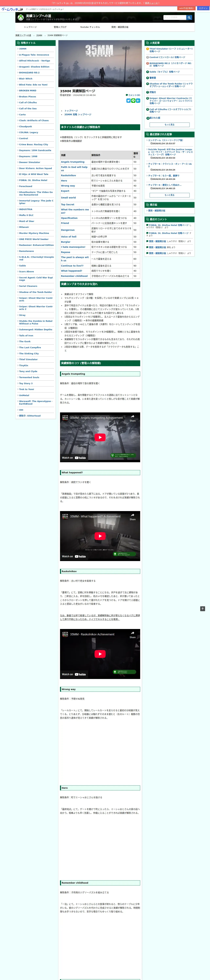The width and height of the screenshot is (210, 980).
Task: Click channel avatar on Angels trumpeting video
Action: tap(65, 418)
